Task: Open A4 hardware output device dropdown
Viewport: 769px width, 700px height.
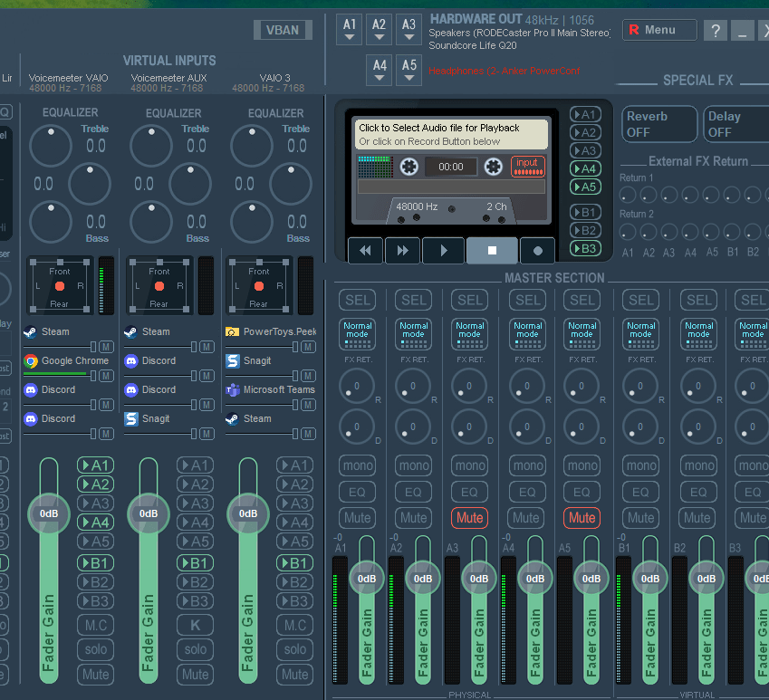Action: [380, 70]
